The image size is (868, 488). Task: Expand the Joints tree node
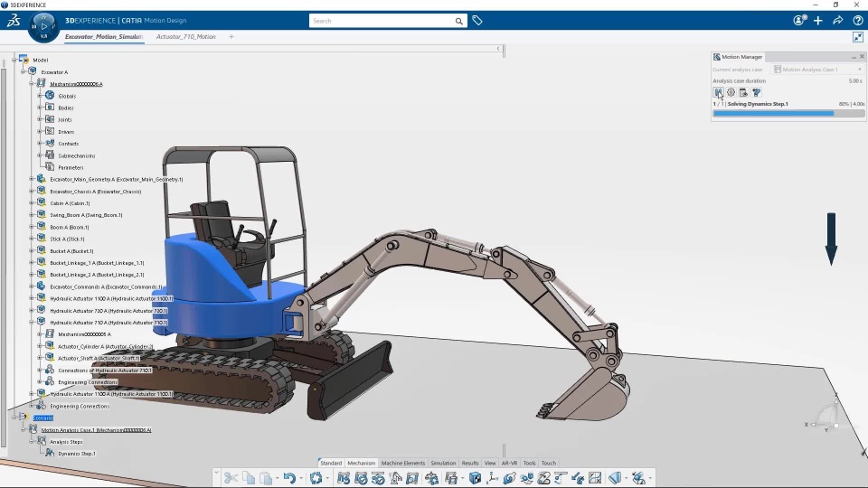click(40, 119)
